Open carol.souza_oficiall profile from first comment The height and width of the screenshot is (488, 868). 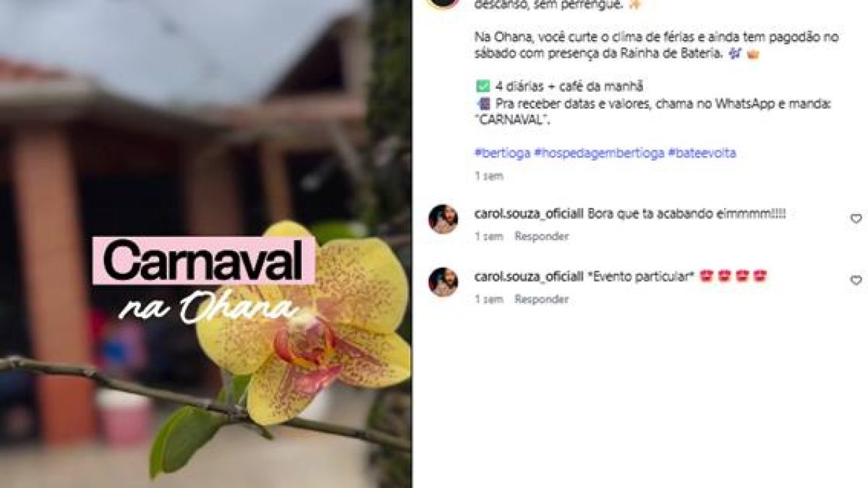pos(529,214)
